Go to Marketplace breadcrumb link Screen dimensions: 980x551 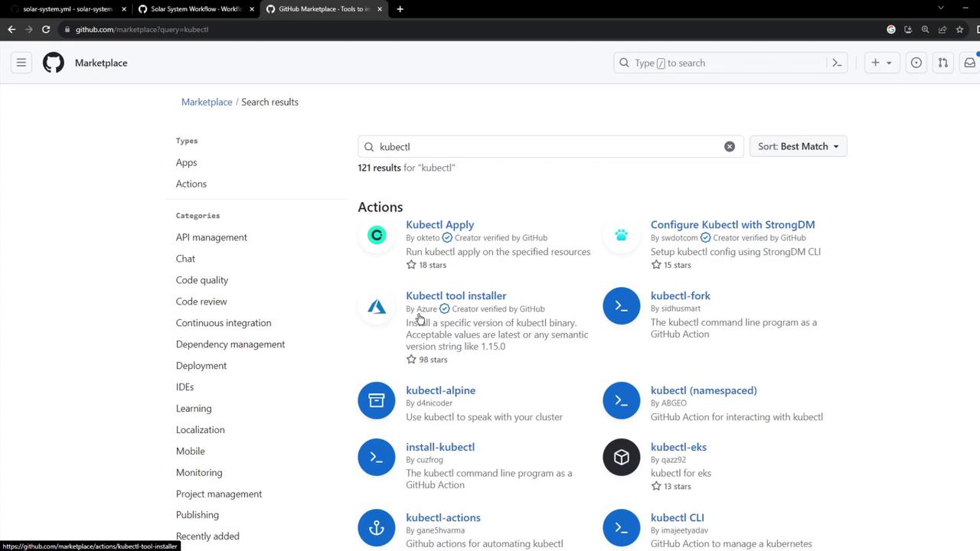coord(207,102)
